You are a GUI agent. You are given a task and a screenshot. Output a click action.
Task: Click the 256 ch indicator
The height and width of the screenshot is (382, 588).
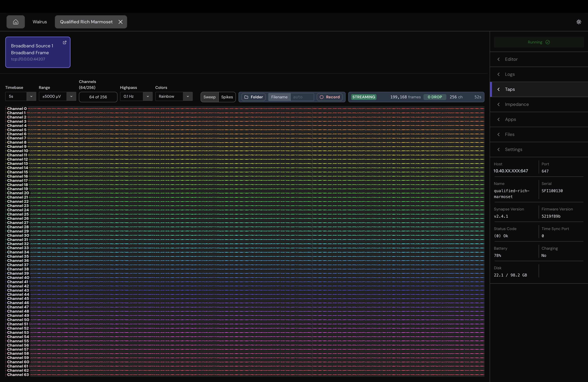tap(456, 97)
